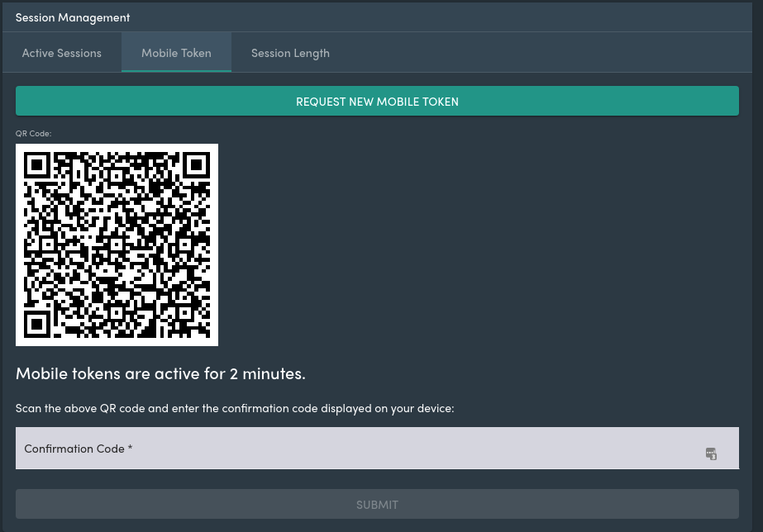Viewport: 763px width, 532px height.
Task: Click the center of the QR code image
Action: (117, 245)
